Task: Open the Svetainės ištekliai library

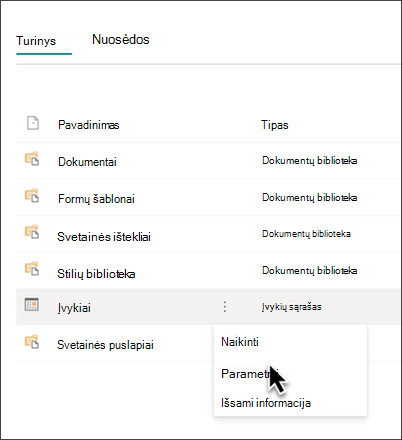Action: 104,237
